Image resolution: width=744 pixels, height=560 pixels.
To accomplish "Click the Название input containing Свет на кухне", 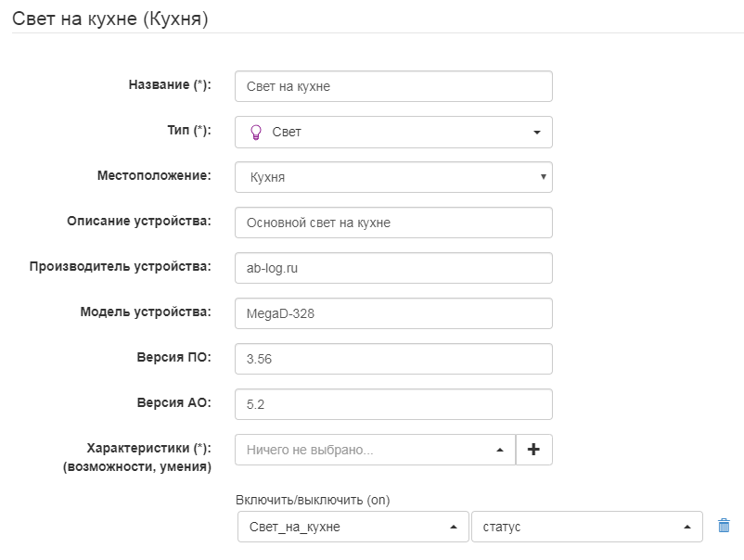I will pos(393,85).
